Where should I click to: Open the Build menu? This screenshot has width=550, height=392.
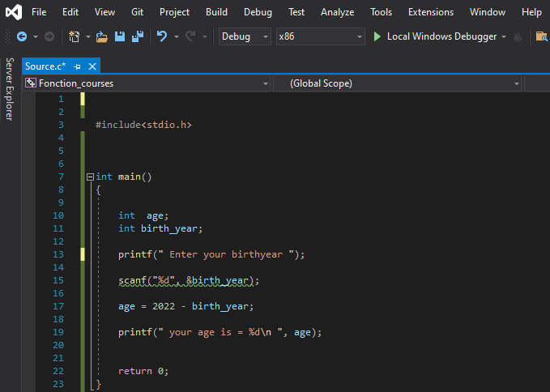(216, 12)
